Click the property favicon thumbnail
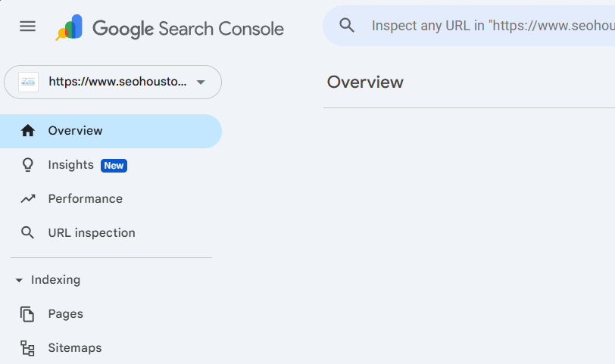 tap(29, 82)
